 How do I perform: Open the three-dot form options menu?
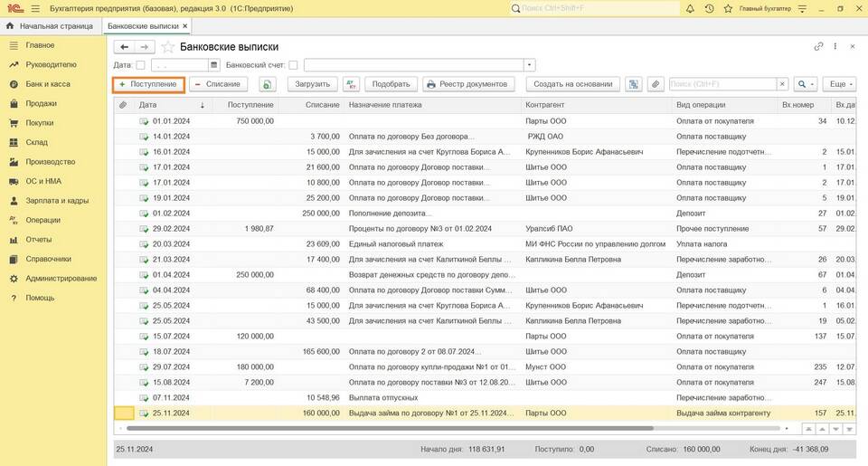pyautogui.click(x=835, y=46)
